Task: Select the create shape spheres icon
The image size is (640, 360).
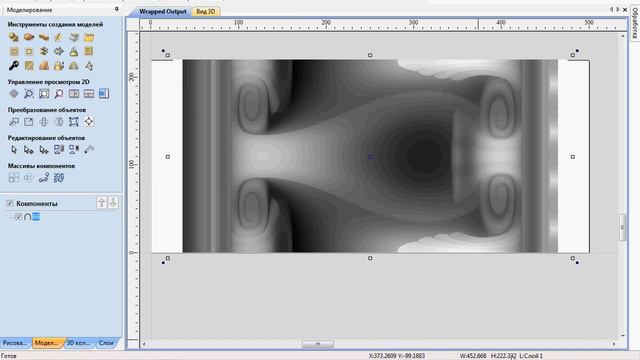Action: (13, 37)
